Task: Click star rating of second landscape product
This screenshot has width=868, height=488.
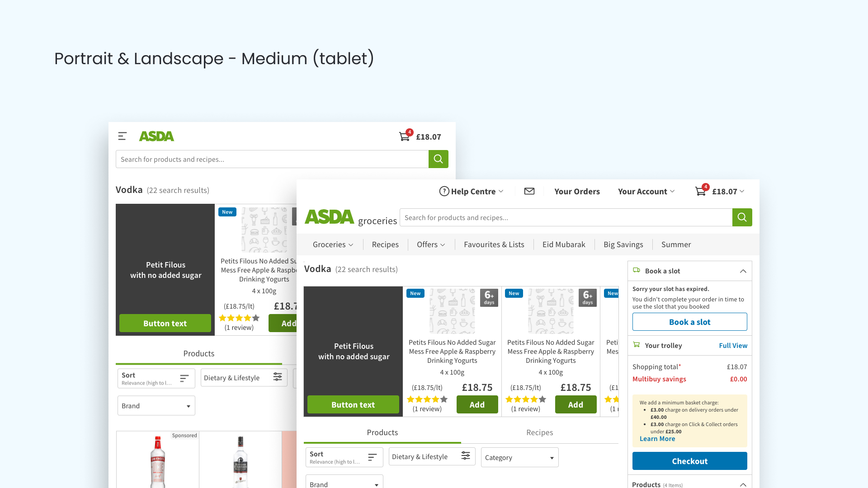Action: coord(526,399)
